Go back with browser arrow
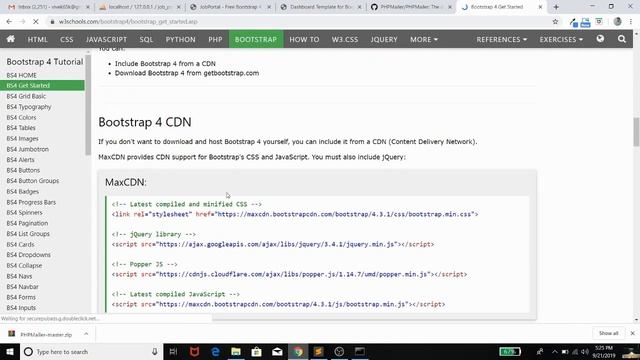The image size is (640, 360). pyautogui.click(x=9, y=22)
